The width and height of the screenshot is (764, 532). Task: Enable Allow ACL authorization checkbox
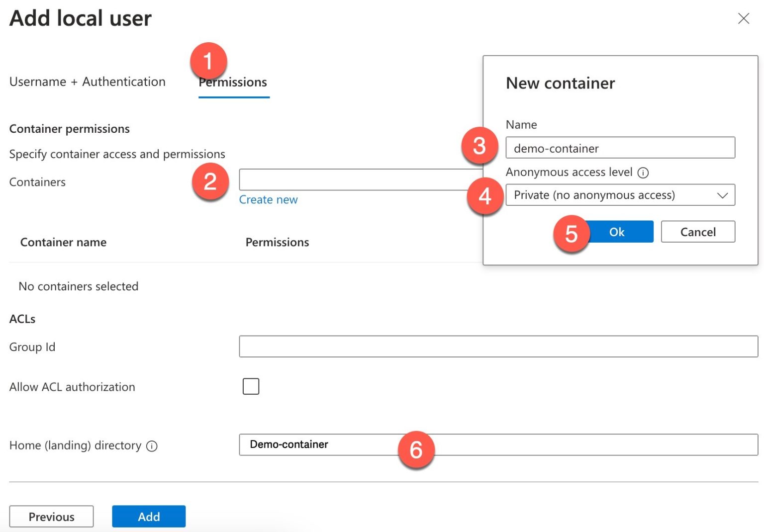pos(251,386)
